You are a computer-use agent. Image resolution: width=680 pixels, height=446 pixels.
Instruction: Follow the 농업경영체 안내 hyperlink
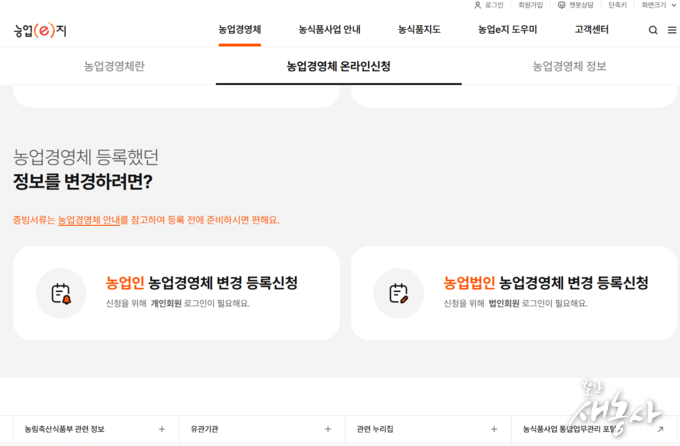pos(89,220)
